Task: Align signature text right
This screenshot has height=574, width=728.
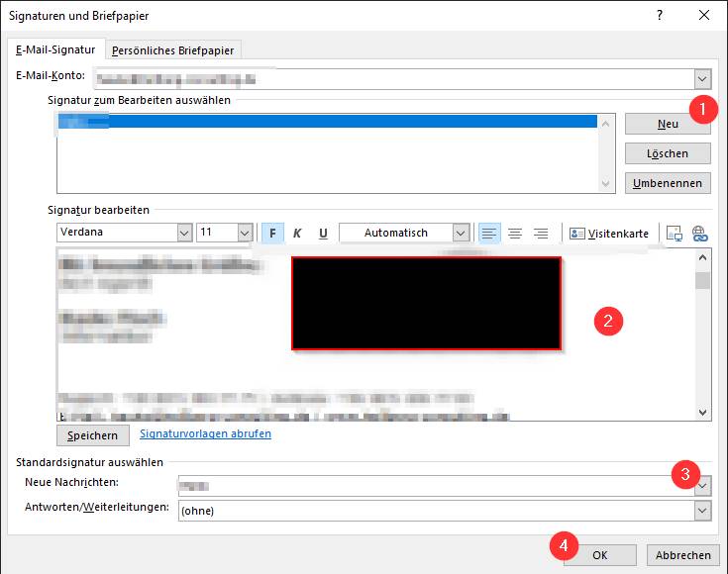Action: pyautogui.click(x=541, y=233)
